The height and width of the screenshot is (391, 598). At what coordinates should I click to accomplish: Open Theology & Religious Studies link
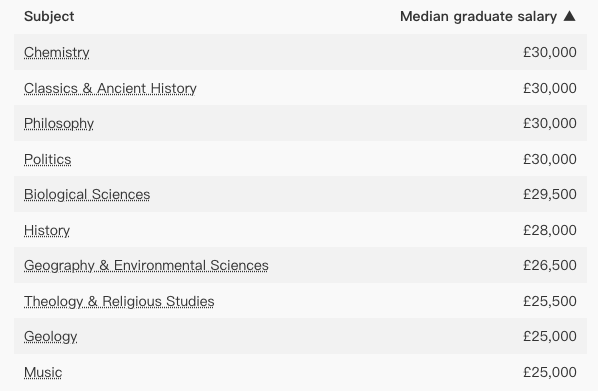(x=119, y=301)
